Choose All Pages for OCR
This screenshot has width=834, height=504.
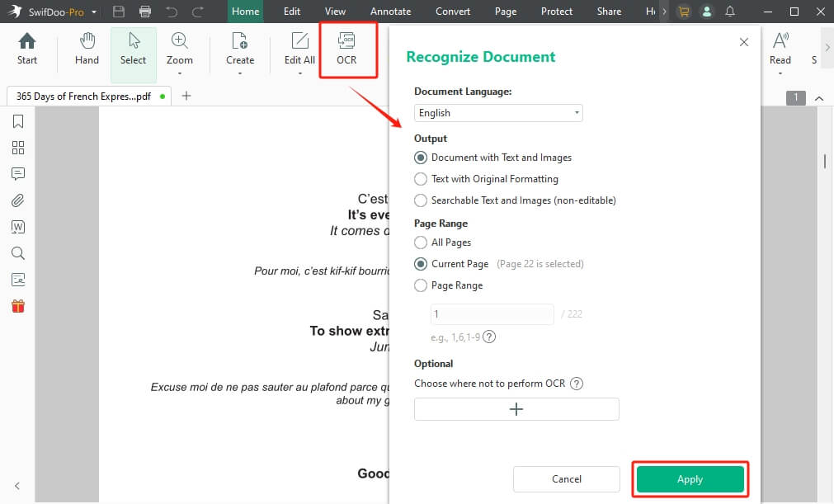pyautogui.click(x=421, y=242)
